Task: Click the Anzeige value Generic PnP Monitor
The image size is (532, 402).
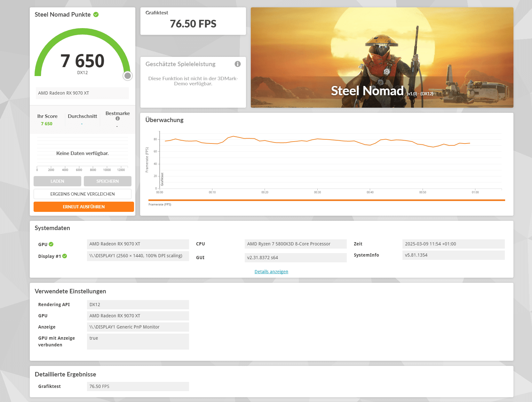Action: [x=138, y=327]
